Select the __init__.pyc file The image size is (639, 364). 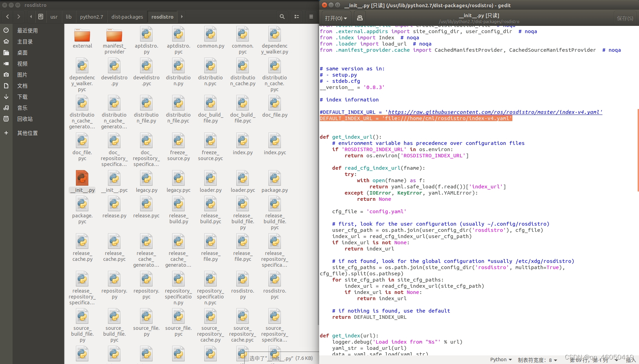tap(114, 182)
